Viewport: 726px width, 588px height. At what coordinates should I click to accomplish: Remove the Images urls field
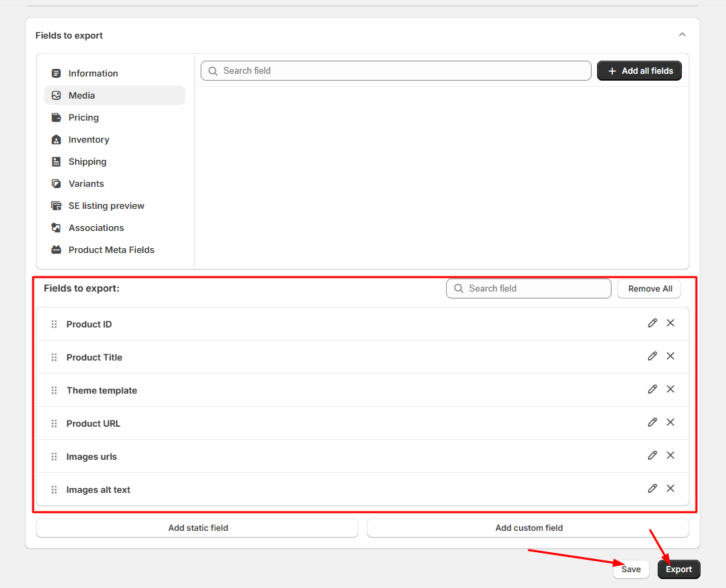coord(670,456)
